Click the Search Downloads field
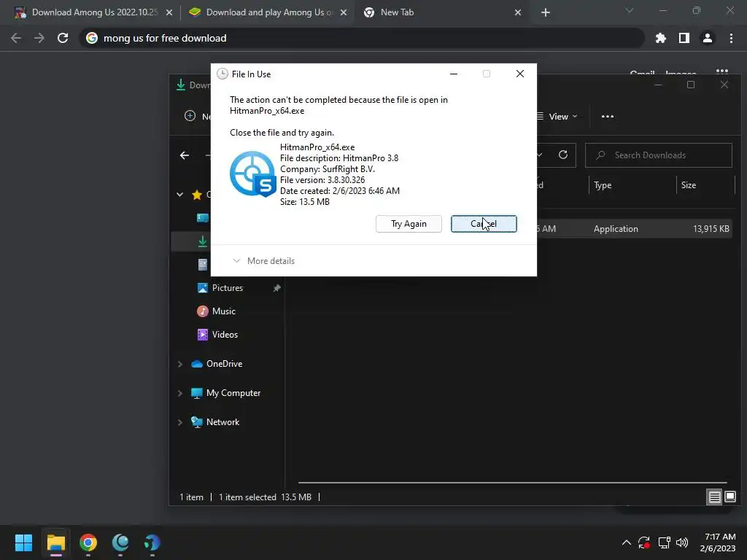This screenshot has width=747, height=560. (x=659, y=155)
